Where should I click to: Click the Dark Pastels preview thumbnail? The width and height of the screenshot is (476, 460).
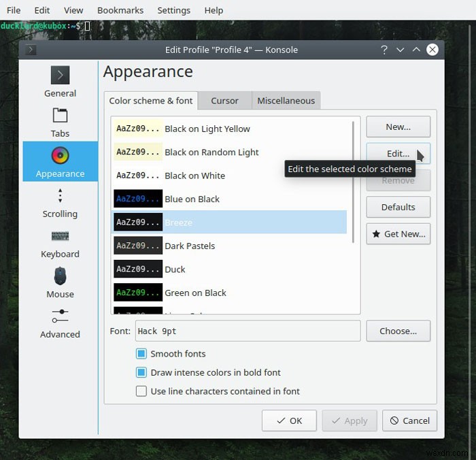point(138,246)
